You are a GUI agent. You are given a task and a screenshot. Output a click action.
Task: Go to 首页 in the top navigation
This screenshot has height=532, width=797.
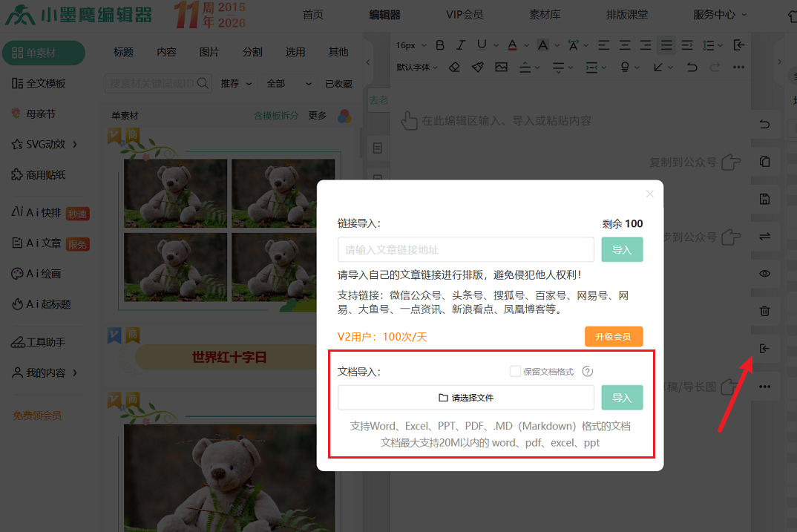tap(313, 15)
